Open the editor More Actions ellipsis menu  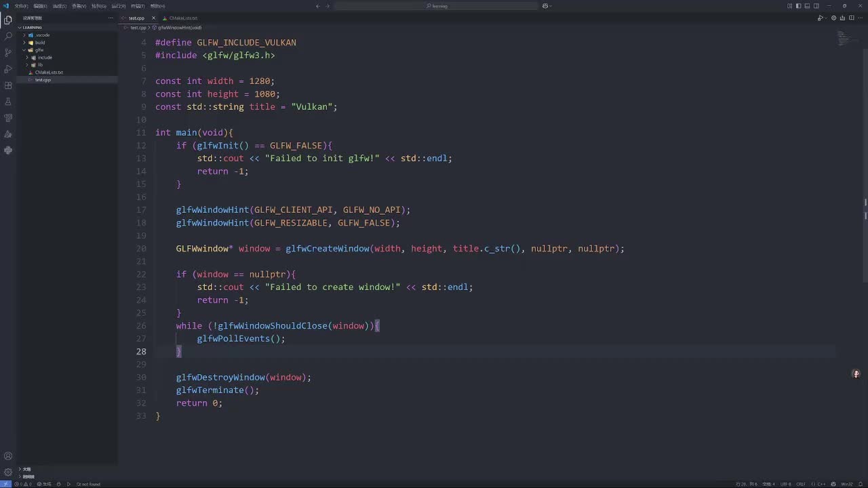(x=860, y=18)
